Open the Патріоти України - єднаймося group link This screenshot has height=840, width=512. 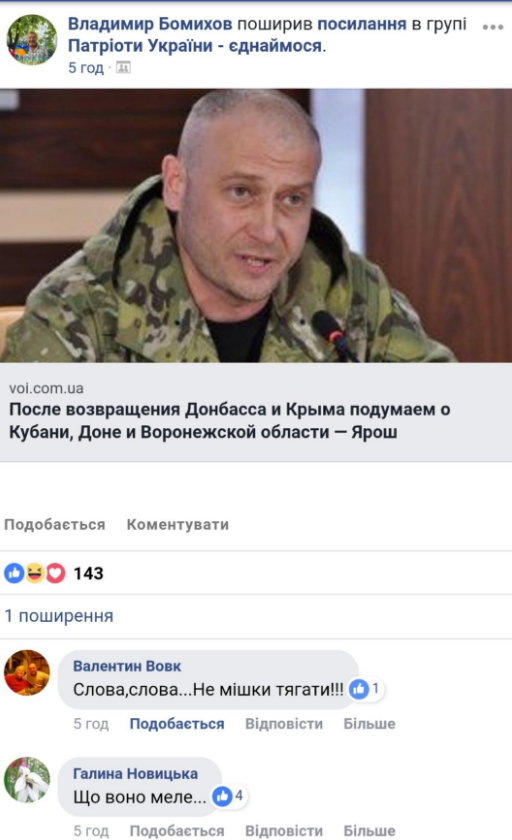tap(195, 46)
